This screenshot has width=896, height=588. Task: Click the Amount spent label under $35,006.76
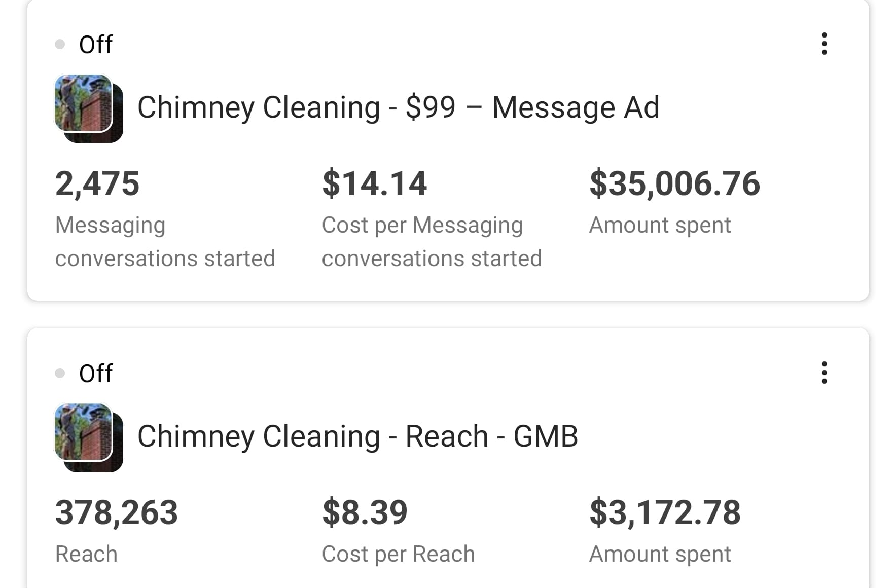click(x=660, y=225)
